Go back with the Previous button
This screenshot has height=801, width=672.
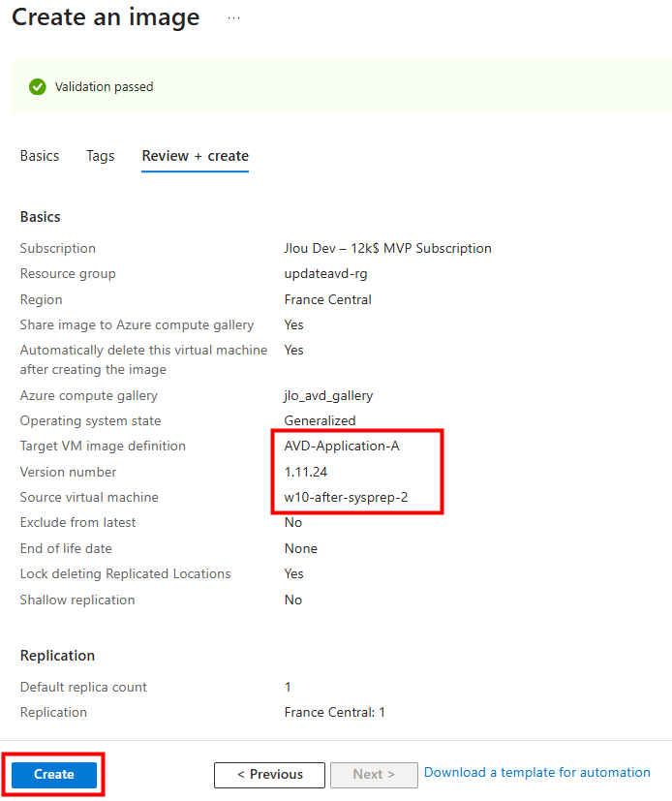pos(270,775)
